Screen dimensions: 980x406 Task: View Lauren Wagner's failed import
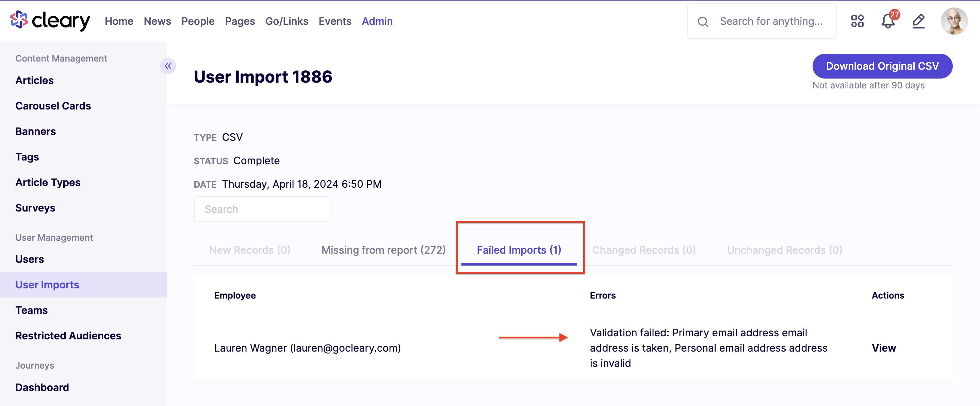pos(883,348)
